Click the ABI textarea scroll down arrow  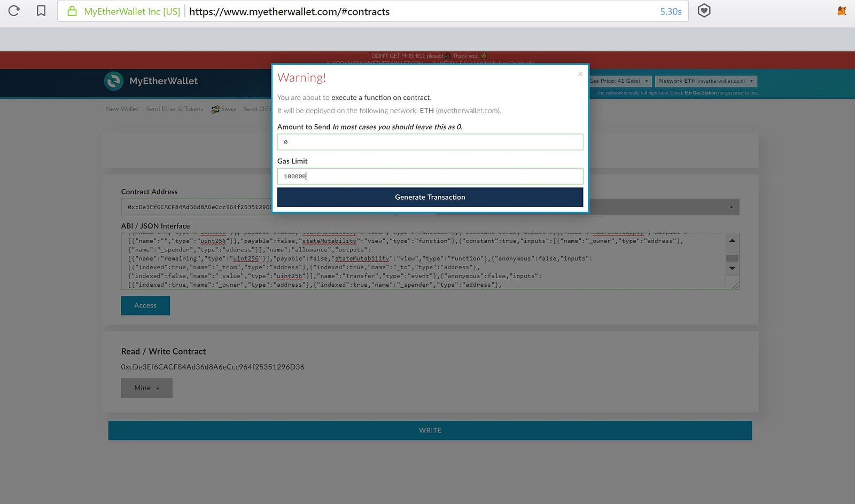732,268
